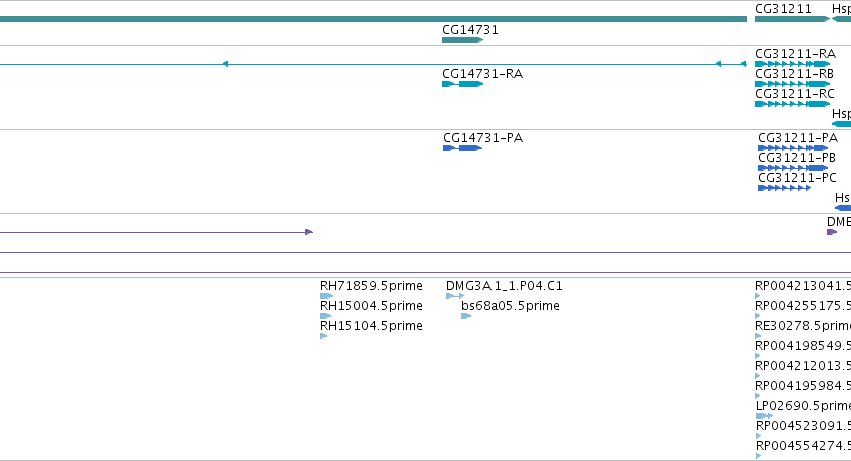The width and height of the screenshot is (851, 461).
Task: Select the CG14731-RA transcript glyph
Action: (x=462, y=84)
